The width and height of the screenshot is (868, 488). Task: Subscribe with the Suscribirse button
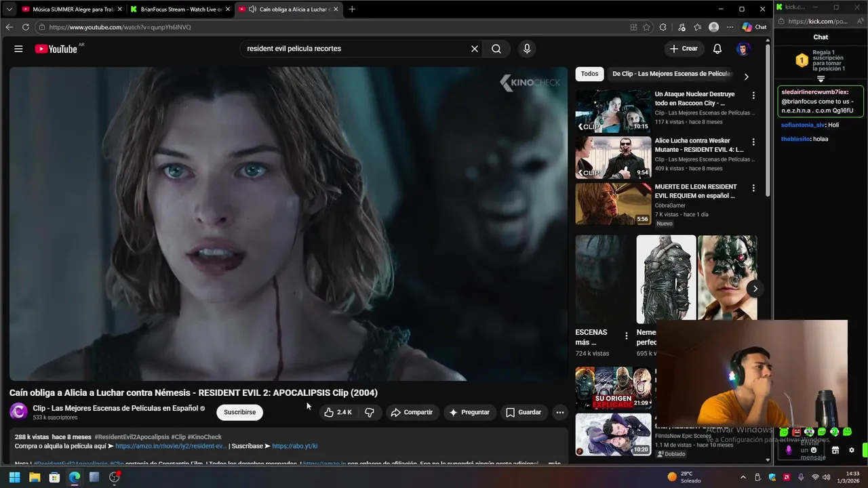(240, 412)
